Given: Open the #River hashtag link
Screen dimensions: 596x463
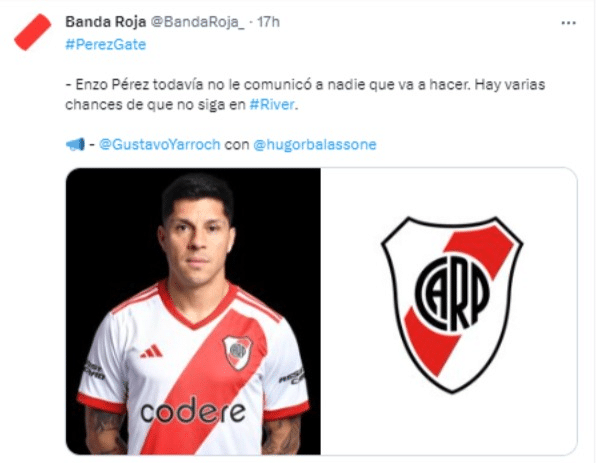Looking at the screenshot, I should pos(272,105).
